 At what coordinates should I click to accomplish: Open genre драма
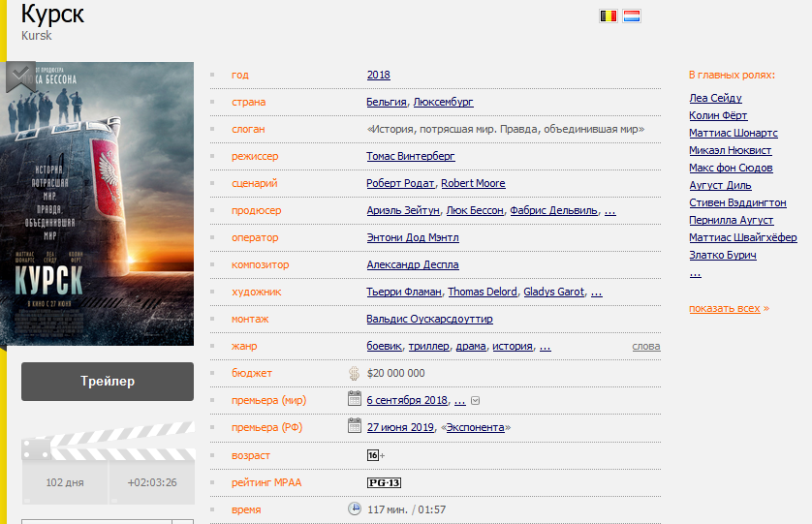tap(471, 346)
